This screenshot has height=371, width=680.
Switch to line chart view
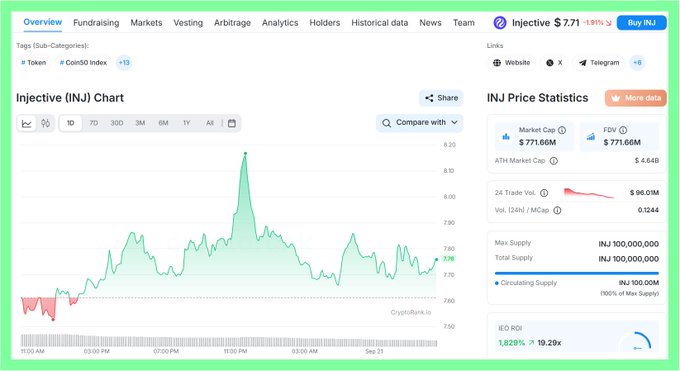[x=26, y=123]
